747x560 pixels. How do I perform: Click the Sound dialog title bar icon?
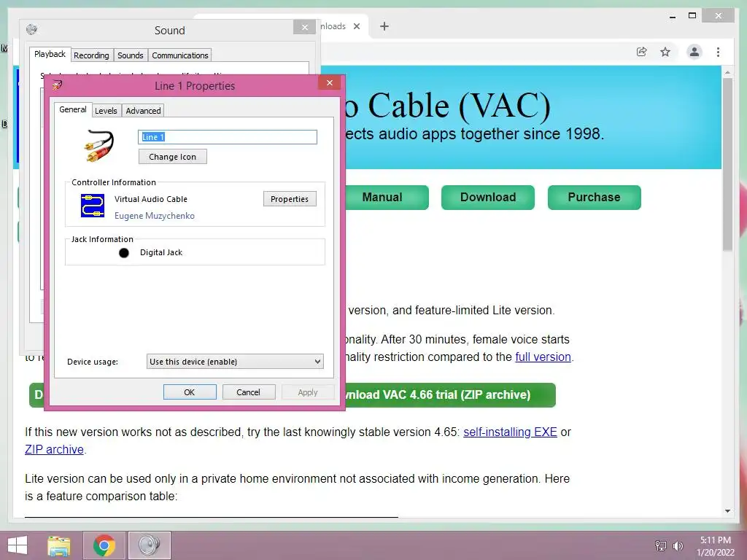[31, 29]
